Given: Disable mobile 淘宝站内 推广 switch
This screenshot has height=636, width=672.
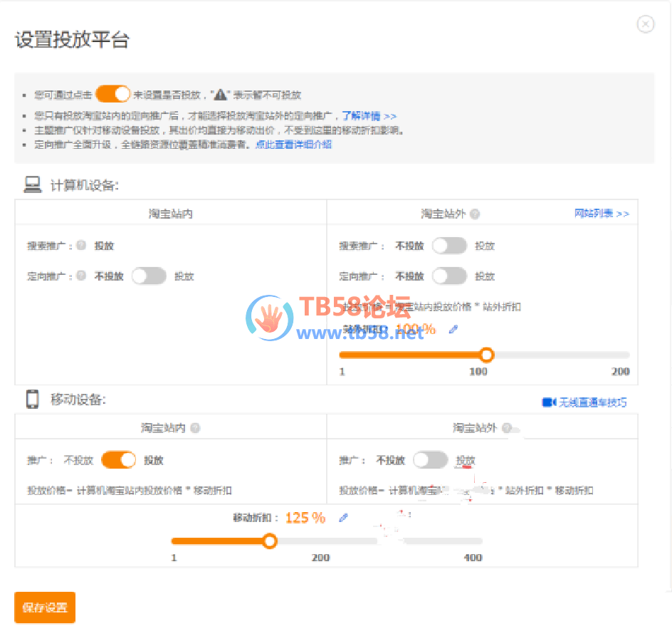Looking at the screenshot, I should pos(119,460).
